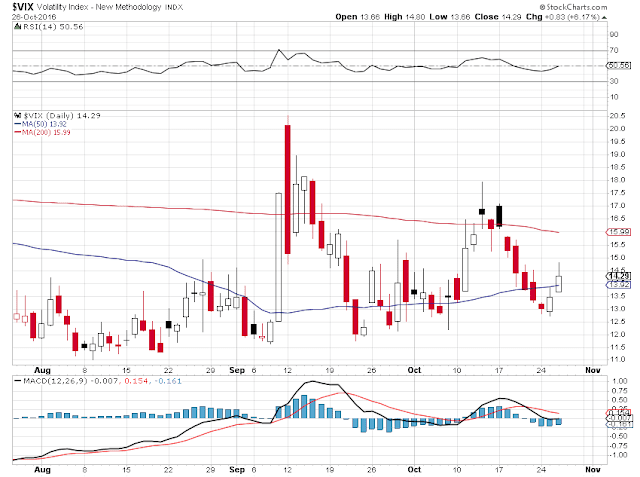Click the 1.00 label on MACD axis
This screenshot has width=640, height=477.
point(620,381)
